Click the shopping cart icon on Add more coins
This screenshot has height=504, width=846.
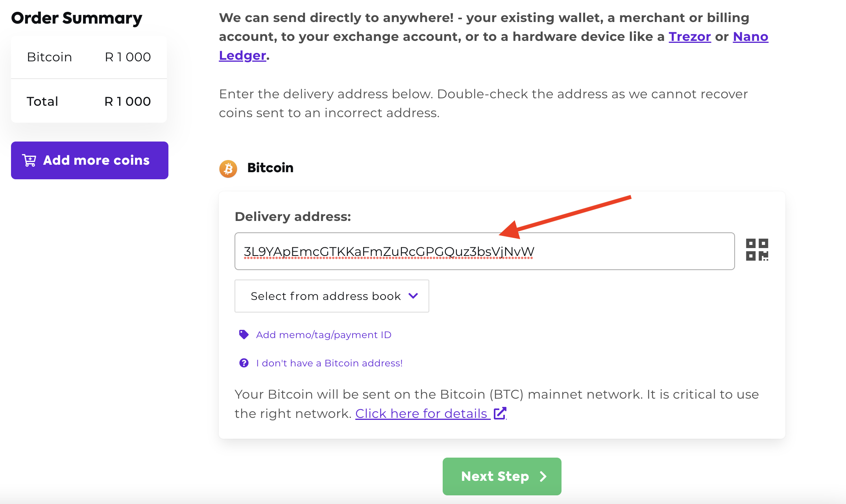point(29,160)
